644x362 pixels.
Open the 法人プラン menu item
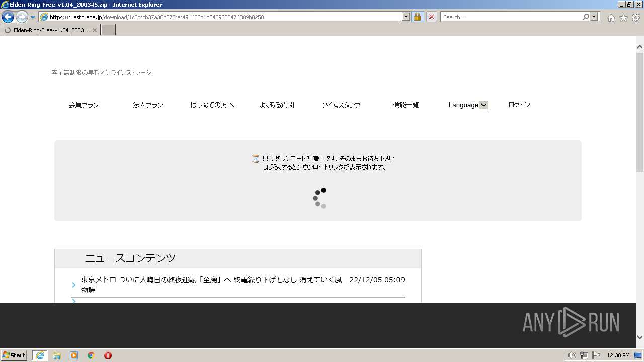pos(148,105)
